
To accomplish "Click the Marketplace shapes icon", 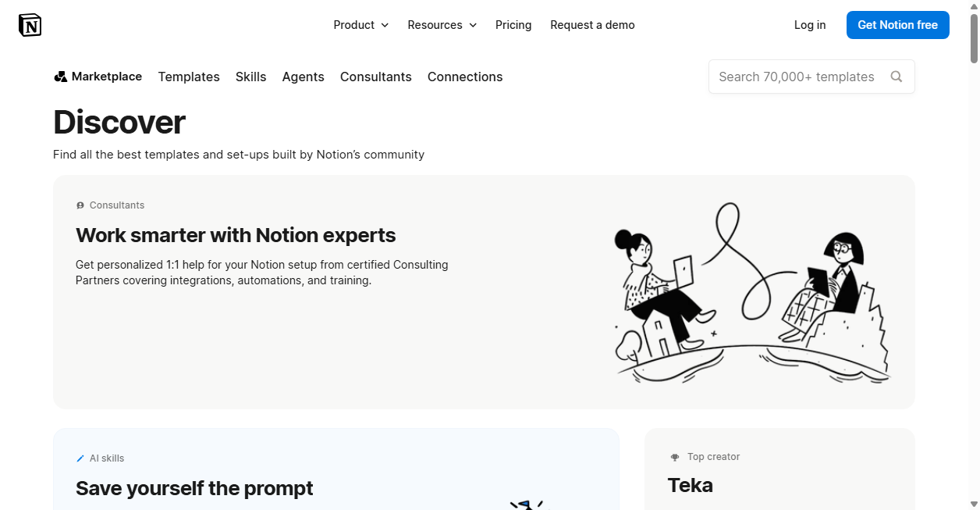I will [60, 77].
